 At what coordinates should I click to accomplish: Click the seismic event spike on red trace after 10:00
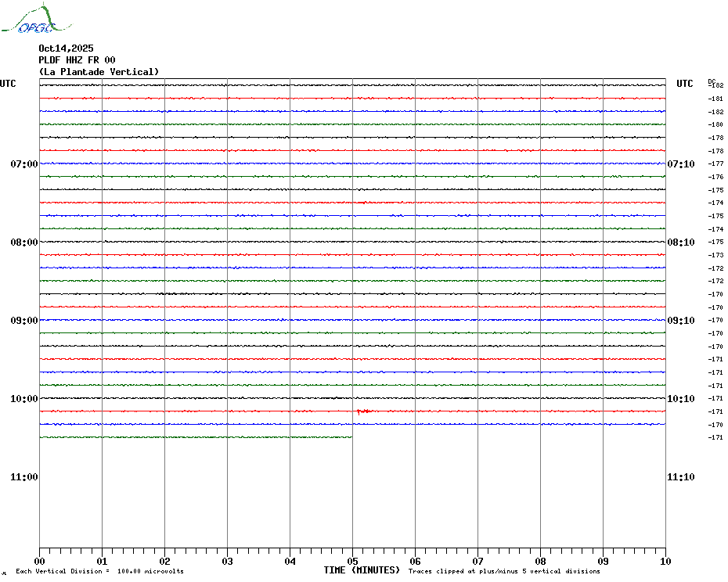[363, 411]
